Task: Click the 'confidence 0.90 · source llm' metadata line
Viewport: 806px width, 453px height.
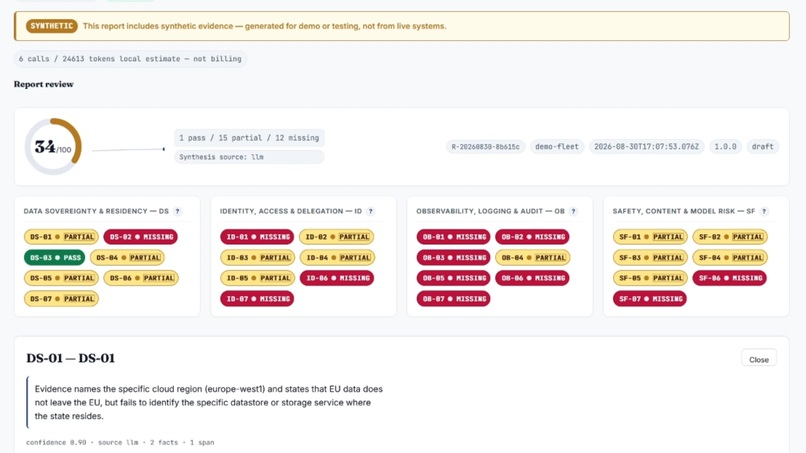Action: coord(120,442)
